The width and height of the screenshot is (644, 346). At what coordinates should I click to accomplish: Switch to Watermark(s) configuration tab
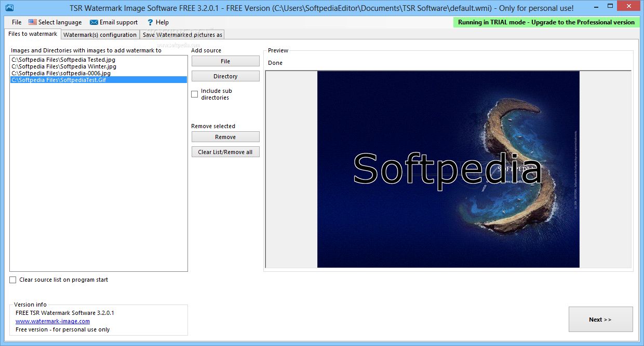(x=100, y=35)
